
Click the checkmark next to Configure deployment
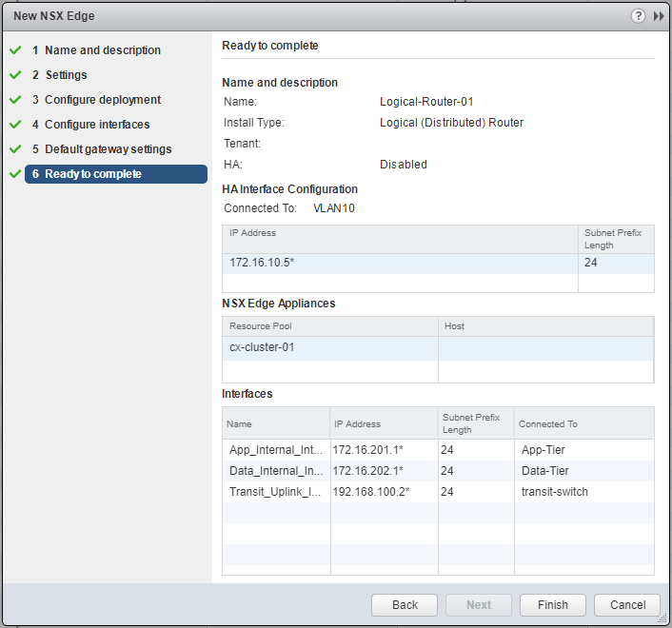tap(14, 100)
